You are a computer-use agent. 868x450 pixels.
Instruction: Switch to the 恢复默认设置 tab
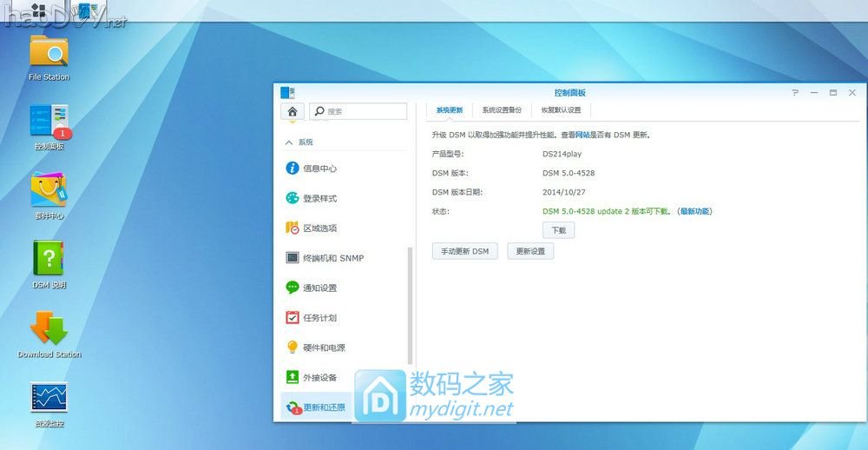[561, 110]
